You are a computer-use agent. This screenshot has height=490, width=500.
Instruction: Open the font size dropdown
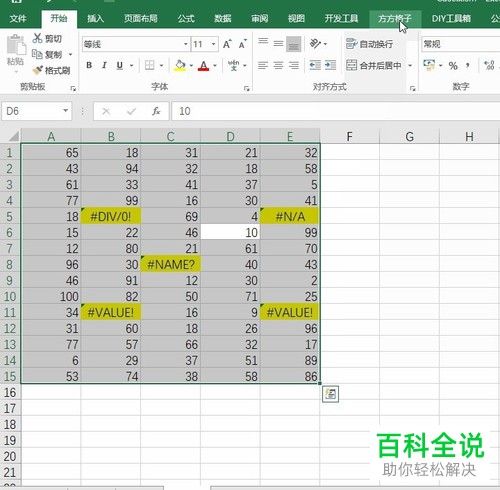[213, 44]
